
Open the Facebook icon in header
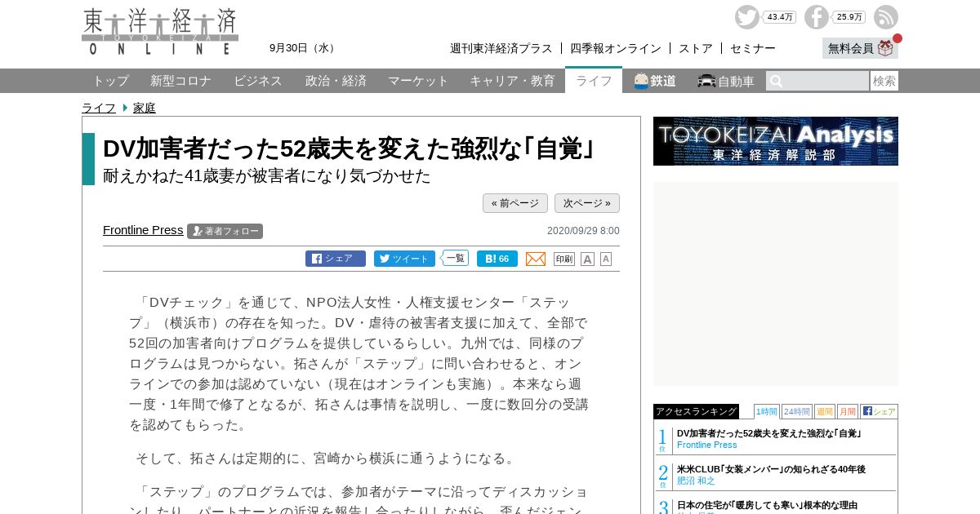[816, 17]
